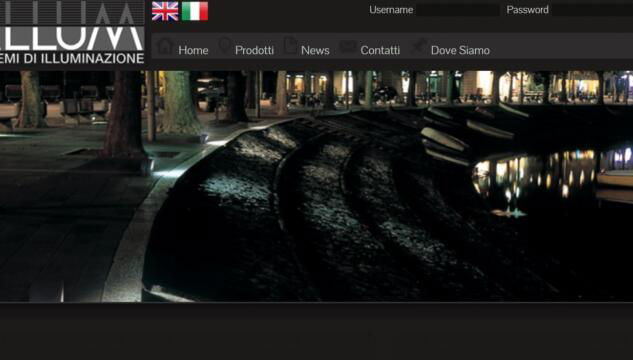This screenshot has width=633, height=360.
Task: Open the Contatti page link
Action: pos(380,50)
